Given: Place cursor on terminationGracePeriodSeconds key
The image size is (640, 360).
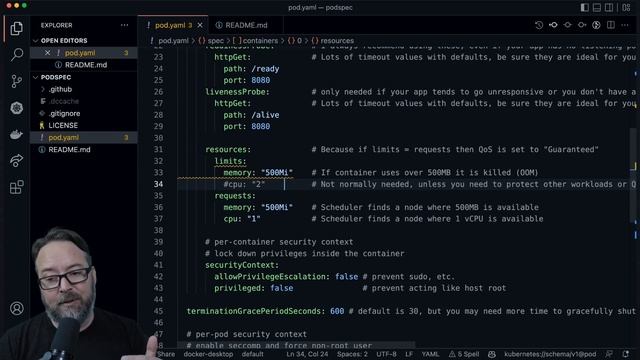Looking at the screenshot, I should pos(253,311).
